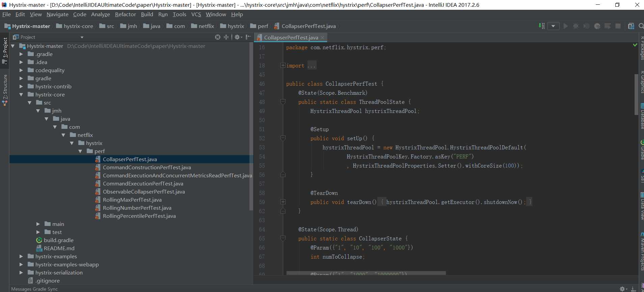Viewport: 644px width, 292px height.
Task: Select ObservableCollapserPerfTest.java in the tree
Action: click(144, 192)
